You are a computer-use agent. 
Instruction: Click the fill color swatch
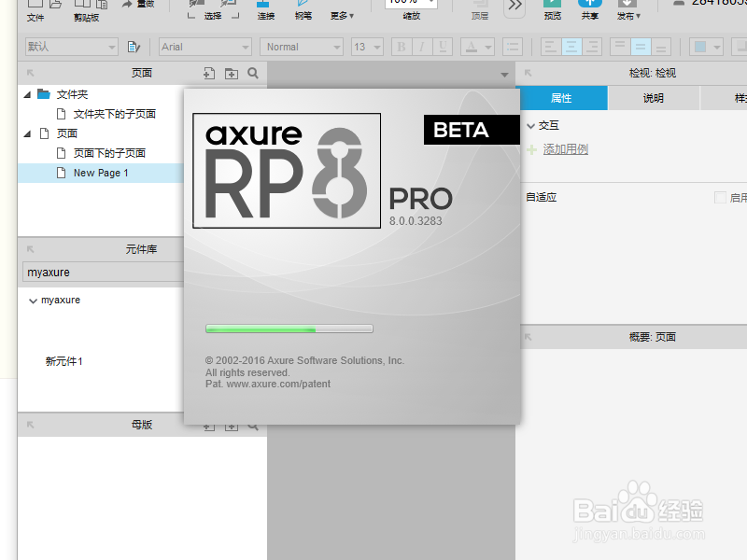pos(700,47)
